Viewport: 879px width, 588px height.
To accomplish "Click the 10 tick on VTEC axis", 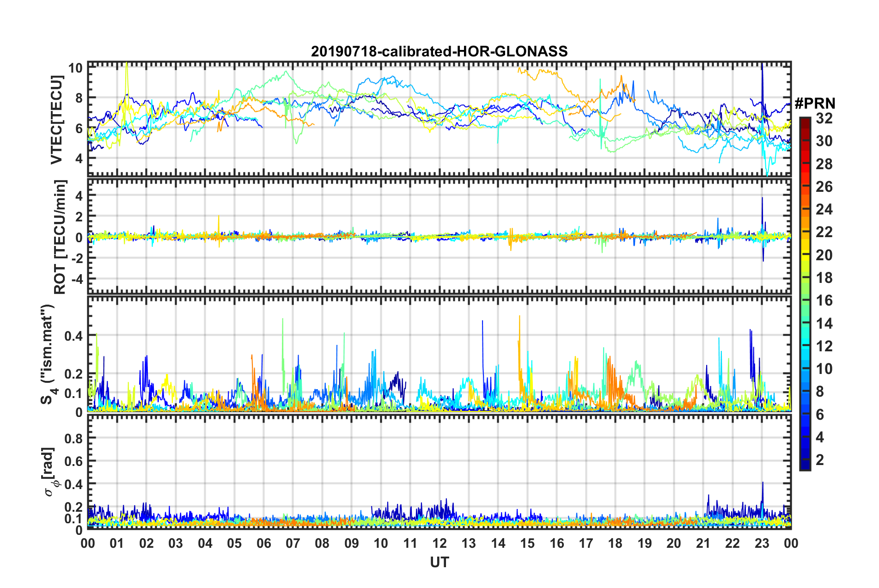I will (x=75, y=68).
